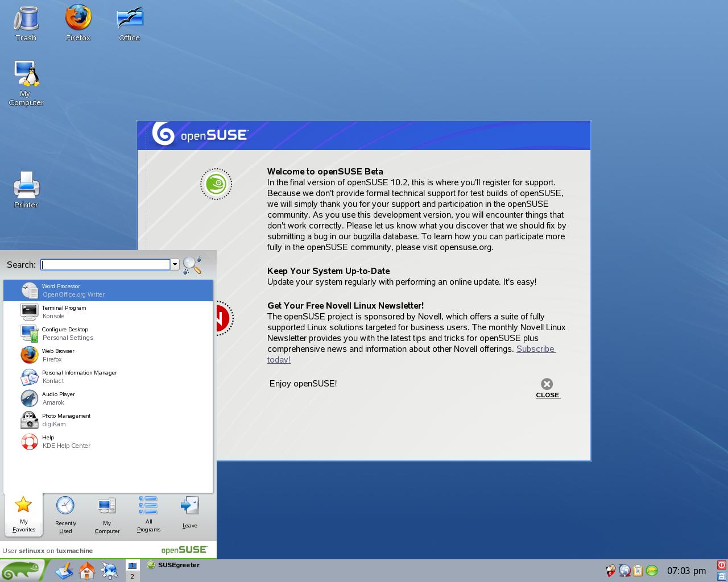Click the Show Desktop panel icon
Image resolution: width=728 pixels, height=582 pixels.
[64, 570]
